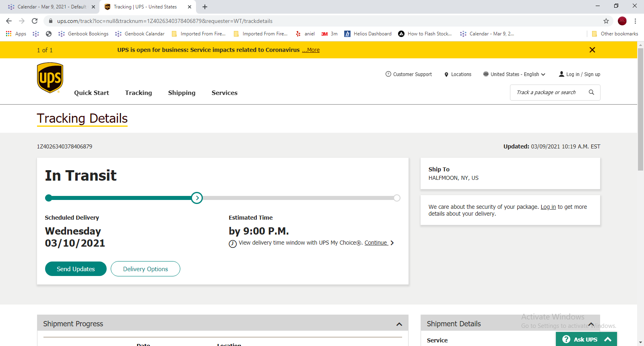The width and height of the screenshot is (644, 346).
Task: Open the Tracking menu
Action: [138, 93]
